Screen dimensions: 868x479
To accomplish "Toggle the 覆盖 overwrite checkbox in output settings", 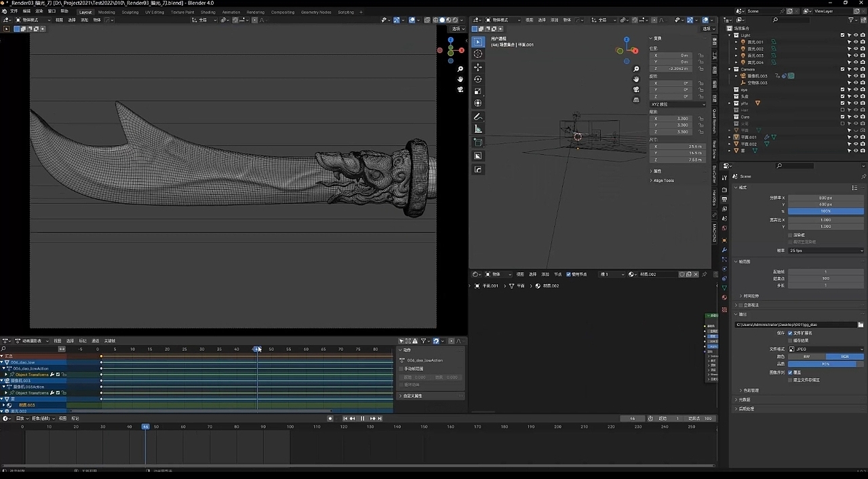I will 790,373.
